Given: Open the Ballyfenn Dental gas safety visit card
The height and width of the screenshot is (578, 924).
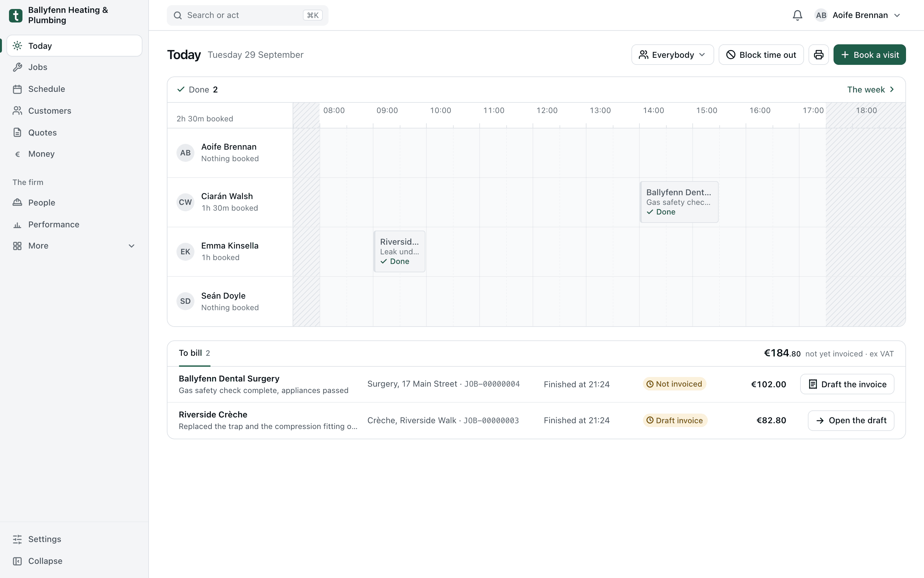Looking at the screenshot, I should (x=679, y=202).
